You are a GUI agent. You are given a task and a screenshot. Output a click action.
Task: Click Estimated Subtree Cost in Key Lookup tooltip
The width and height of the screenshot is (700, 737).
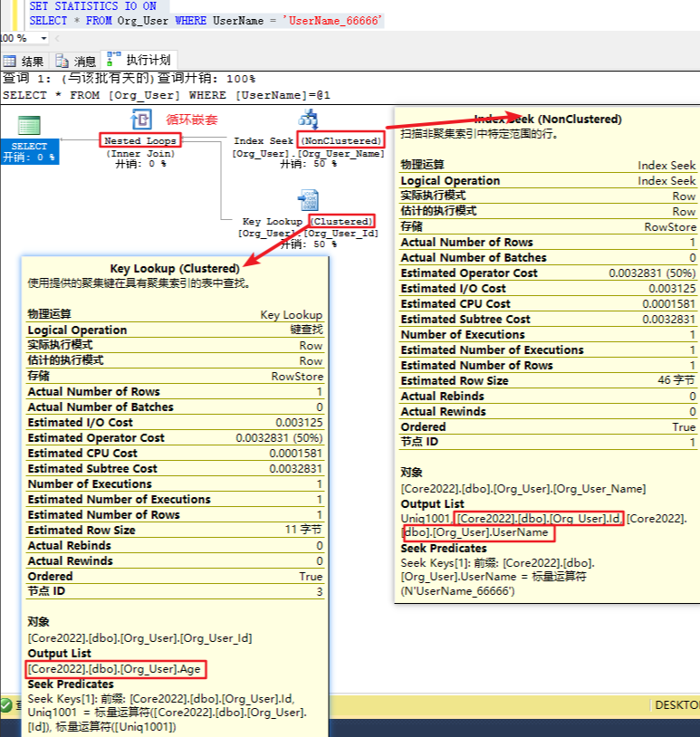175,469
